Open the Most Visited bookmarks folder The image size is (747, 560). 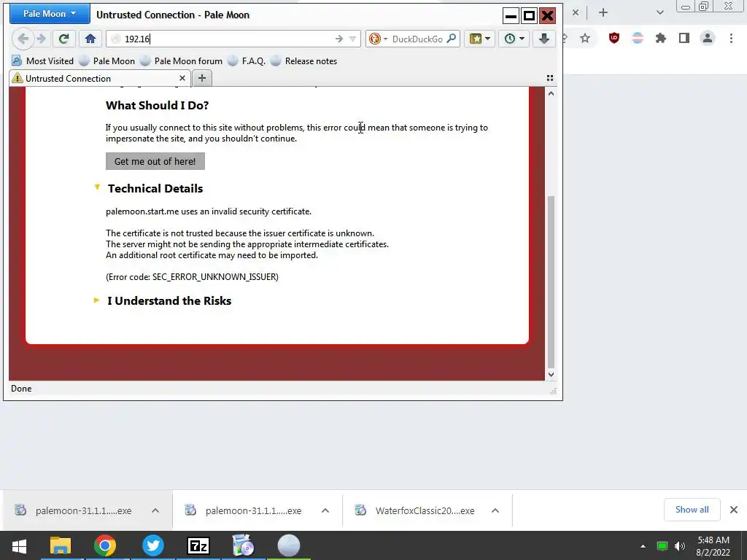43,61
